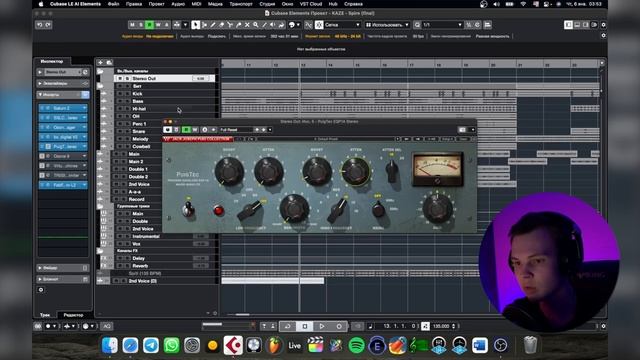The width and height of the screenshot is (640, 360).
Task: Open the Saturn 2 insert slot dropdown arrow
Action: point(84,108)
